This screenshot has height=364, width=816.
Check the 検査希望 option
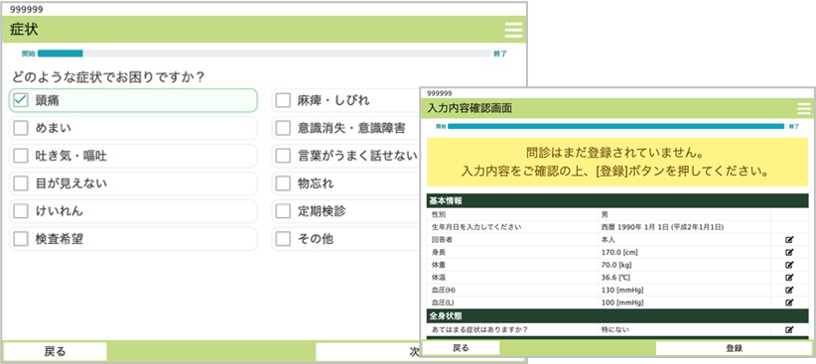tap(21, 239)
